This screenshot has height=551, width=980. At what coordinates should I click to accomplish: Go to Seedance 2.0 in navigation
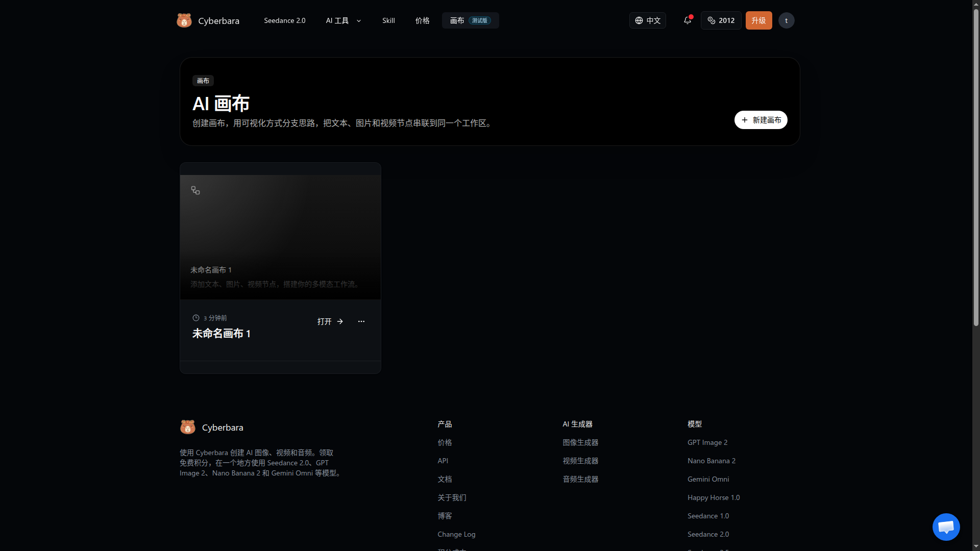[x=285, y=20]
